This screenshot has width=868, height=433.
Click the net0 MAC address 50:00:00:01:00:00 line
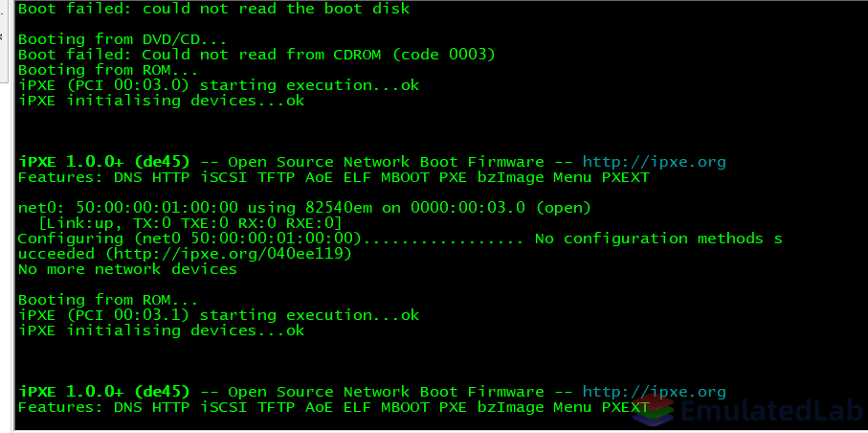click(x=304, y=208)
